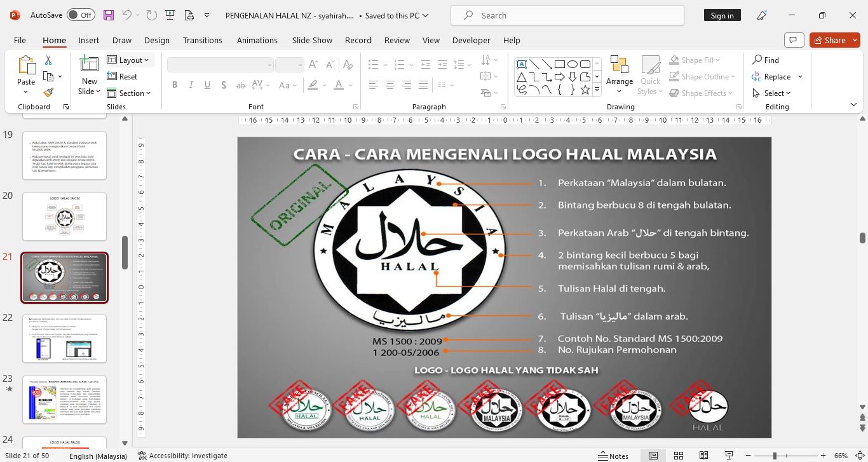Image resolution: width=868 pixels, height=462 pixels.
Task: Click the Save icon in title bar
Action: 109,15
